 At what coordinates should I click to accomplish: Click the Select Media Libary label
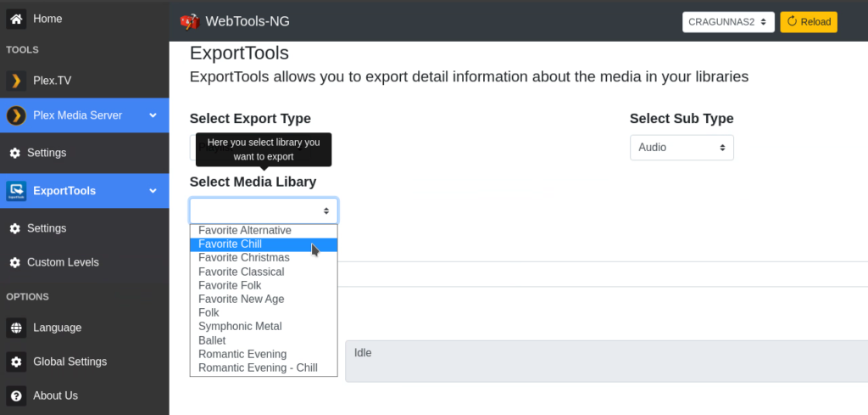coord(253,182)
